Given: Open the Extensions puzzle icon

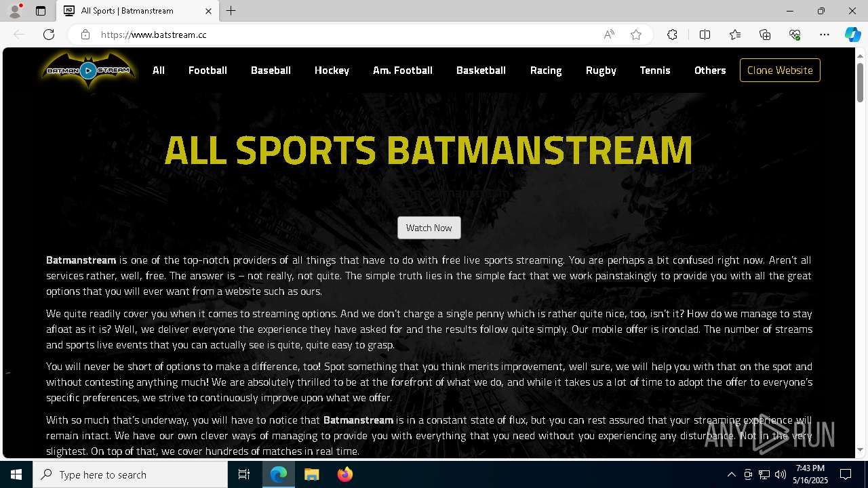Looking at the screenshot, I should tap(672, 35).
